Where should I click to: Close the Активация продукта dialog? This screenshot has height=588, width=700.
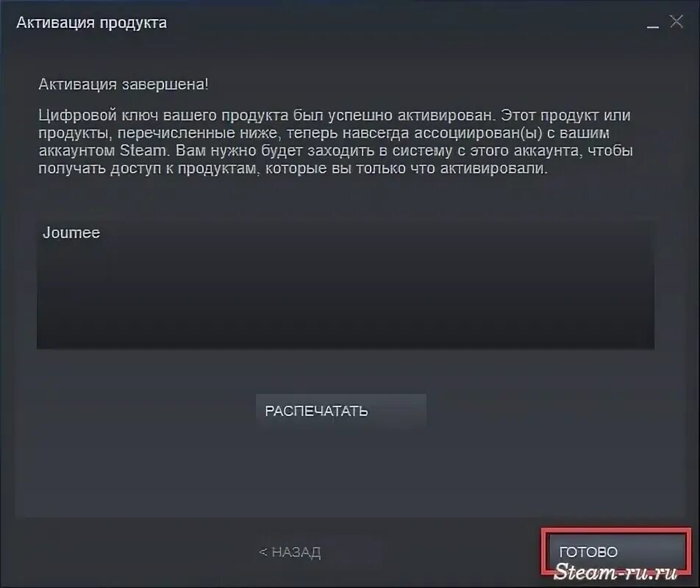pyautogui.click(x=676, y=21)
